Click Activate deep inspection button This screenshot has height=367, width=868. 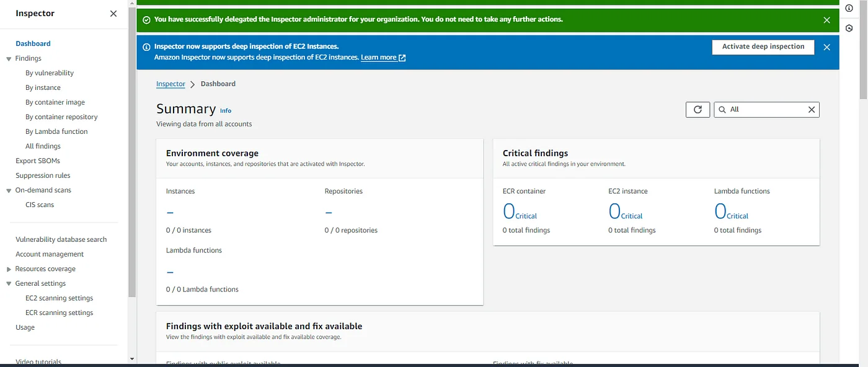(x=763, y=47)
